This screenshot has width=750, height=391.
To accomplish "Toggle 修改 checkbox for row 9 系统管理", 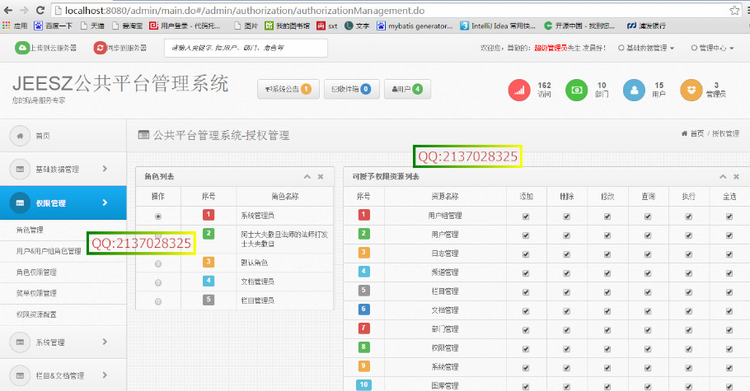I will tap(607, 368).
